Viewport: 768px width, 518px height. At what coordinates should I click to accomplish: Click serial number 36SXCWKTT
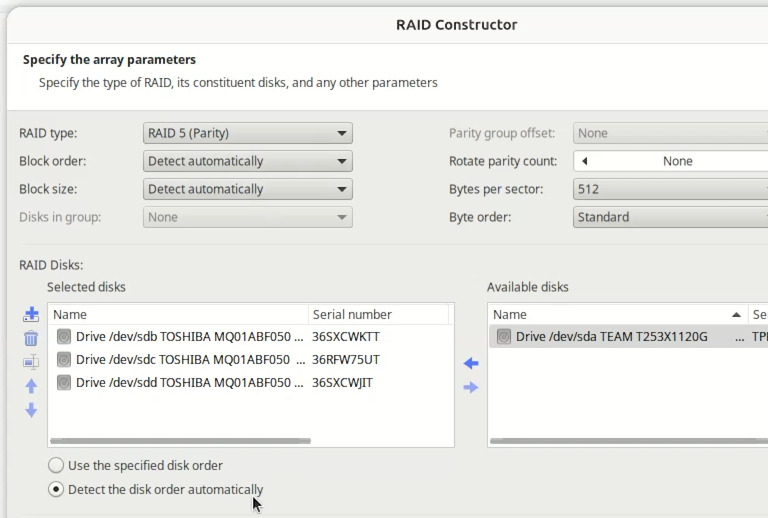coord(346,337)
